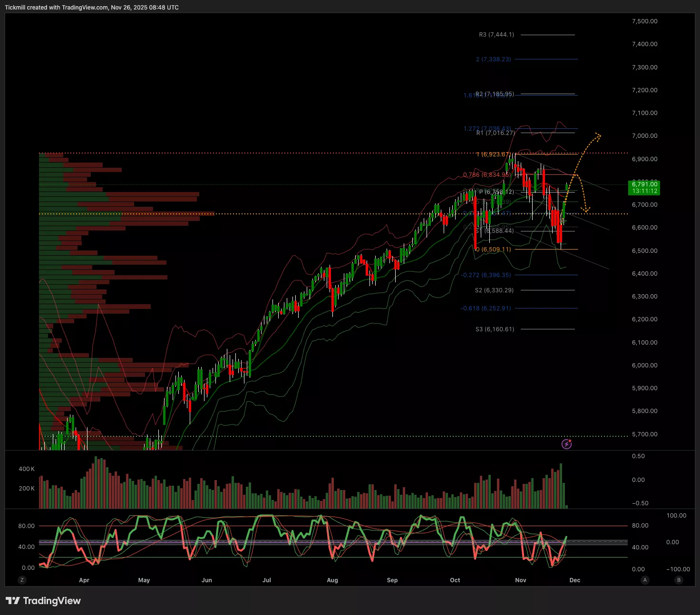Click the green 6,791.00 current price label
This screenshot has width=700, height=615.
[x=644, y=187]
